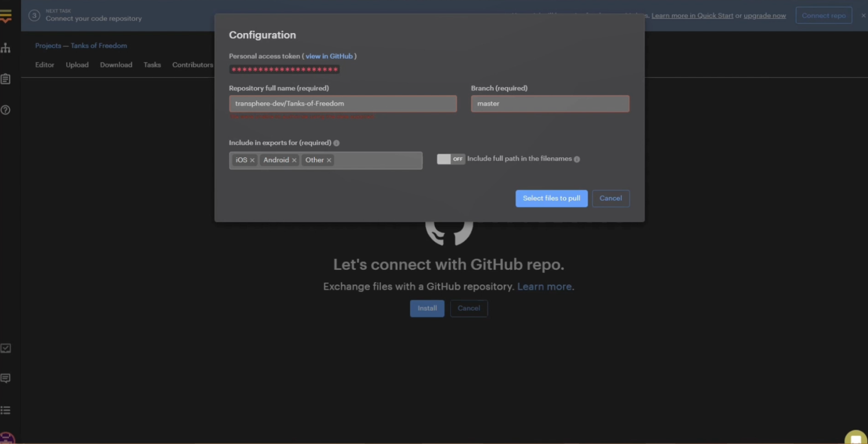This screenshot has width=868, height=444.
Task: Switch to the Contributors tab
Action: (193, 65)
